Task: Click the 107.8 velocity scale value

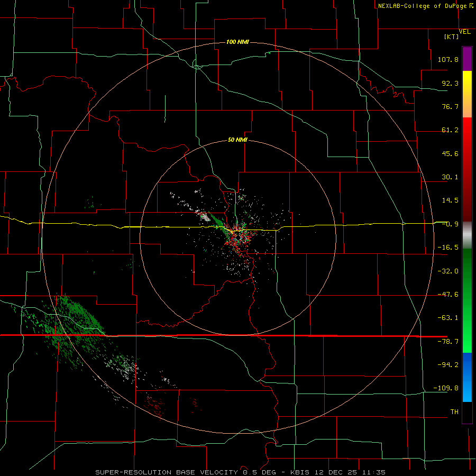Action: point(448,59)
